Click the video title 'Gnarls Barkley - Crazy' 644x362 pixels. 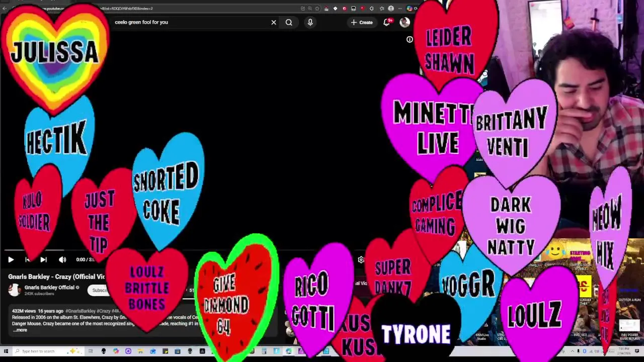pyautogui.click(x=56, y=277)
